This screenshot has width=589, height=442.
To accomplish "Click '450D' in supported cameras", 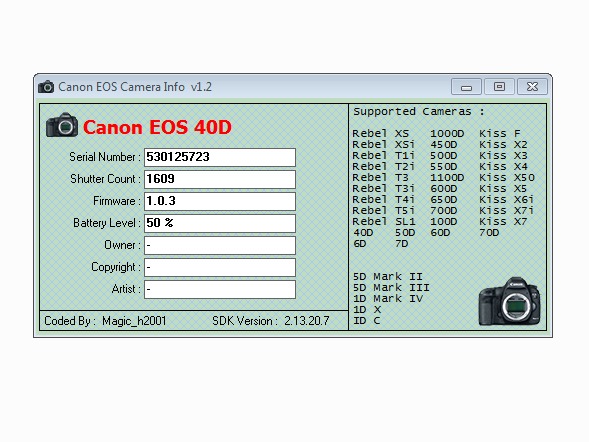I will pos(444,145).
